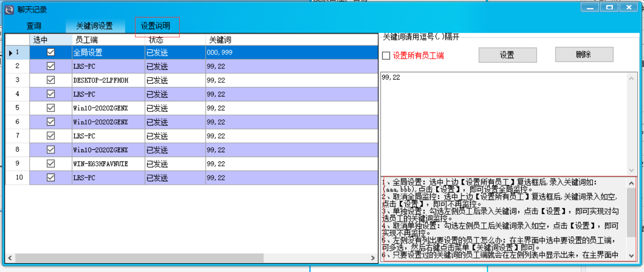
Task: Click the 聊天记录 app icon in title bar
Action: click(9, 10)
